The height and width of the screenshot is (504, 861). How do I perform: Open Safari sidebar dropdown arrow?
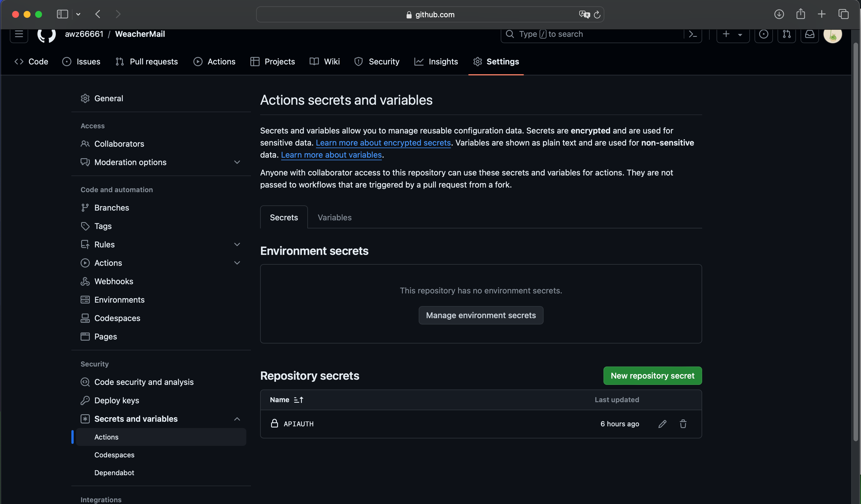point(78,14)
